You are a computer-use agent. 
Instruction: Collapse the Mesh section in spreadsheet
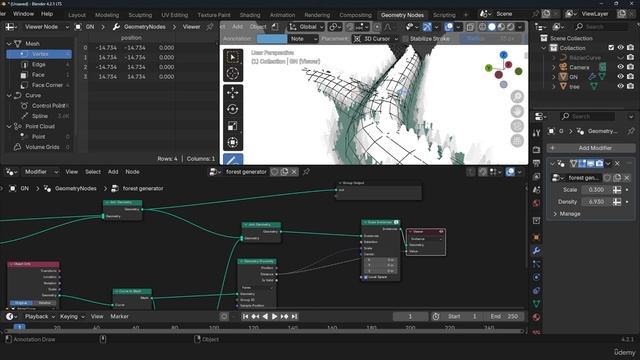tap(9, 43)
